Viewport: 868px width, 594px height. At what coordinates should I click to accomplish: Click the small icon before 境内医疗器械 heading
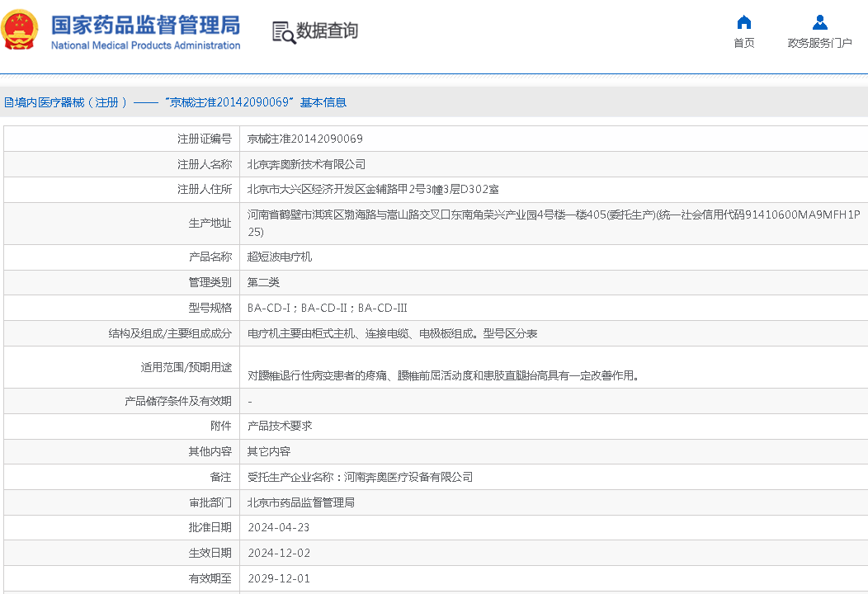coord(7,103)
